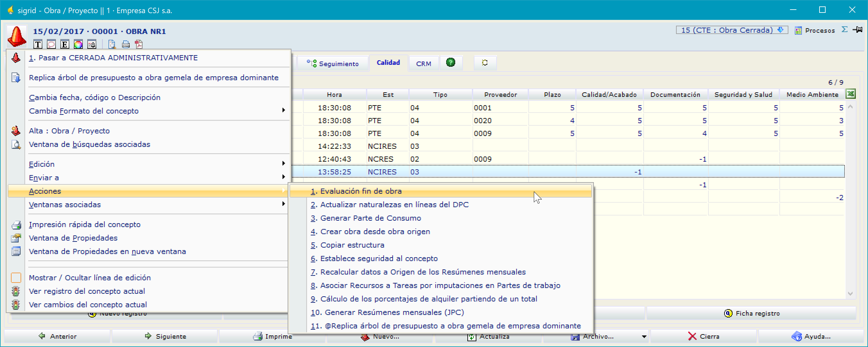The height and width of the screenshot is (347, 868).
Task: Click the Medio Ambiente column header
Action: [812, 95]
